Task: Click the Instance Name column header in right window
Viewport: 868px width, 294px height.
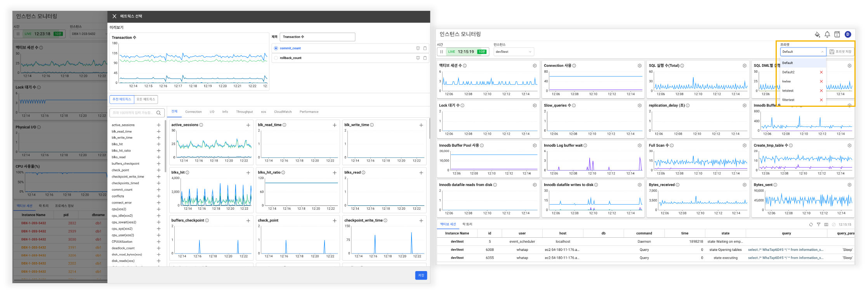Action: pos(457,233)
